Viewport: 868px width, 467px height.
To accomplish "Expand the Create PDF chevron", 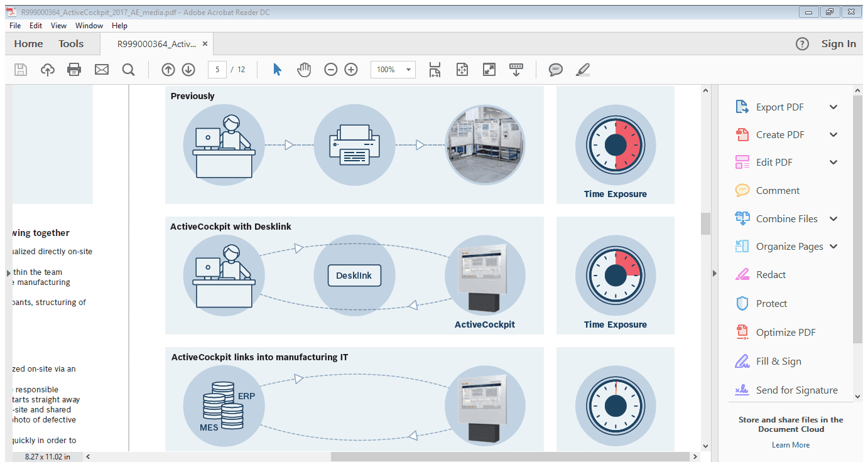I will [x=833, y=134].
